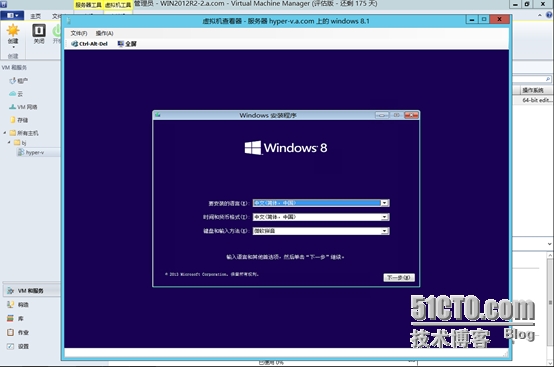Click the 关闭 shutdown icon in the ribbon
This screenshot has height=367, width=554.
pos(39,31)
